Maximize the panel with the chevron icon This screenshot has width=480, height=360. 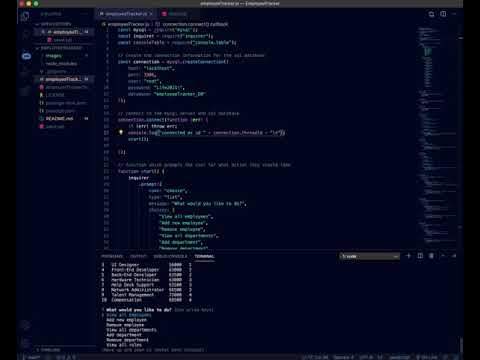(443, 256)
